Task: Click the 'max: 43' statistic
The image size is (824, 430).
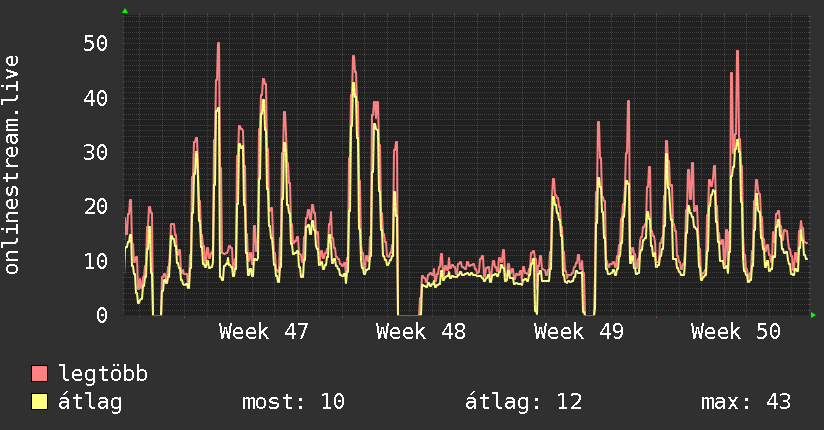Action: (746, 402)
